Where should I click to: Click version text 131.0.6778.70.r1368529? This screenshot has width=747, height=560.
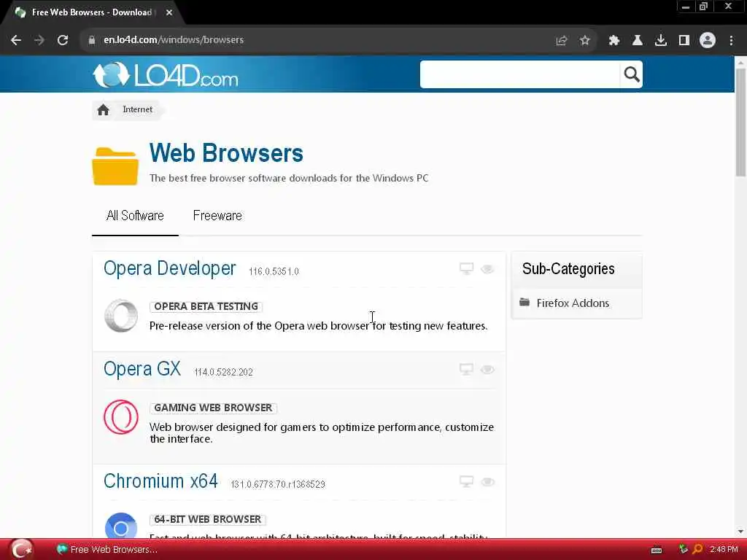(278, 484)
